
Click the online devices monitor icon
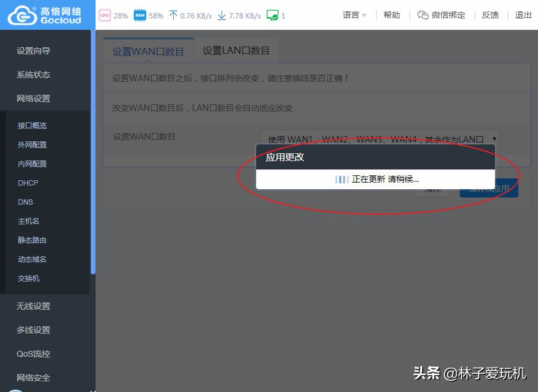[272, 16]
